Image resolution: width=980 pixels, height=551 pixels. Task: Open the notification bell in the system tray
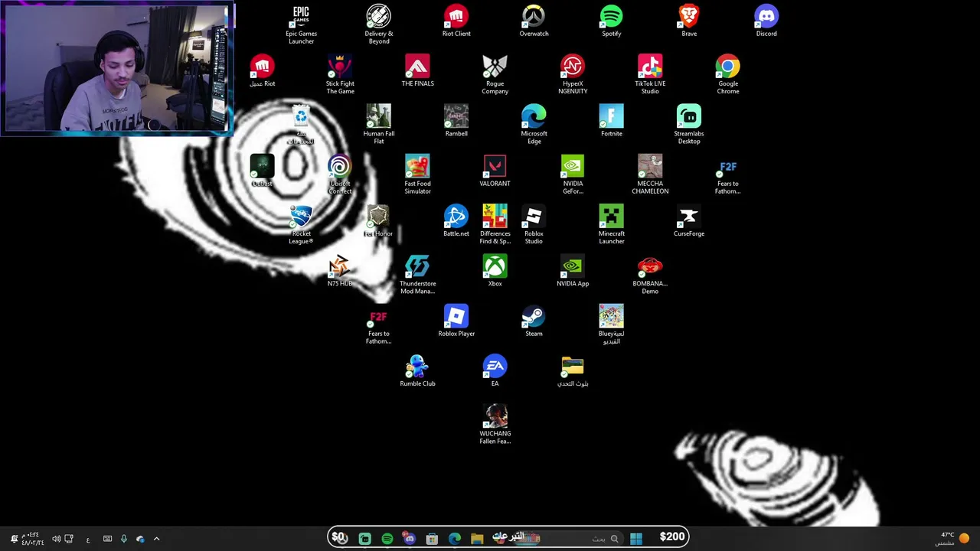[14, 539]
